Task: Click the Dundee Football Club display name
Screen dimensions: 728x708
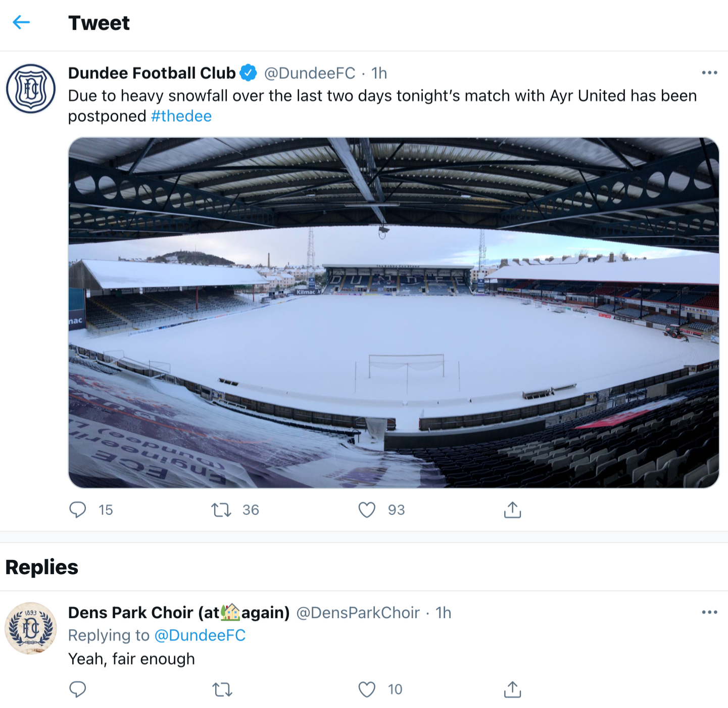Action: [152, 73]
